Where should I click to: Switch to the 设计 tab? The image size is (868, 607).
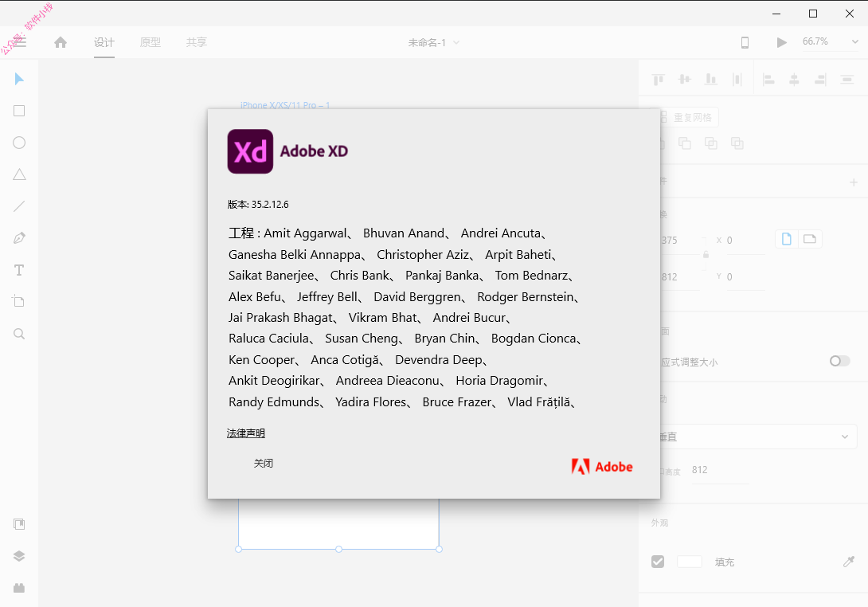pyautogui.click(x=104, y=42)
